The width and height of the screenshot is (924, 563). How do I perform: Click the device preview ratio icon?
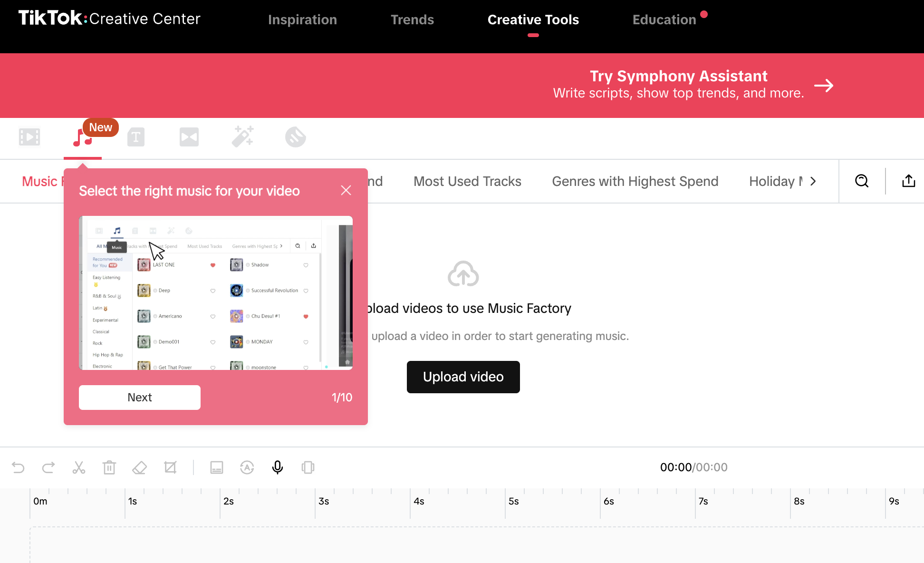pos(308,467)
